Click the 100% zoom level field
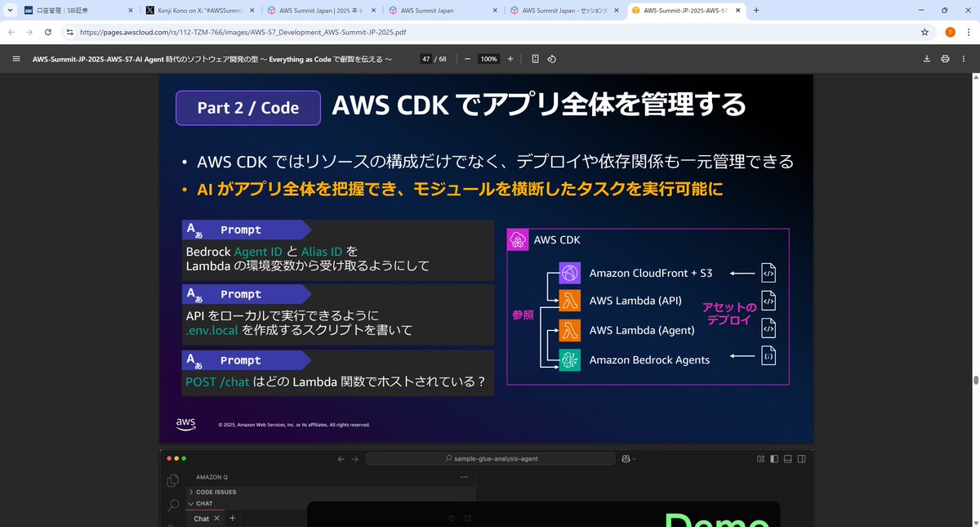The height and width of the screenshot is (527, 980). 489,59
